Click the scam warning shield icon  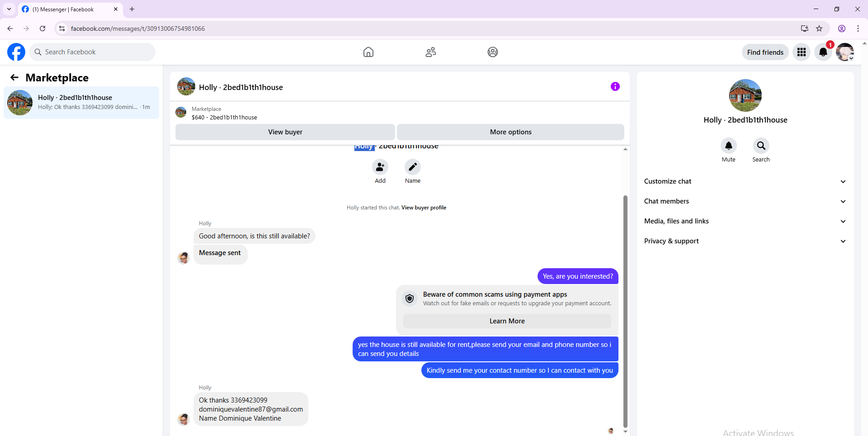(410, 299)
